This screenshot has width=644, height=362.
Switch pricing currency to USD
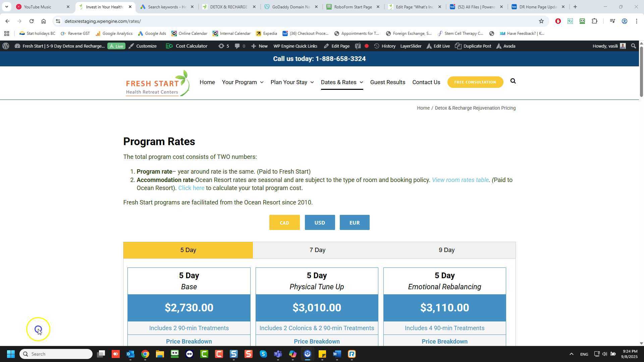click(x=319, y=223)
